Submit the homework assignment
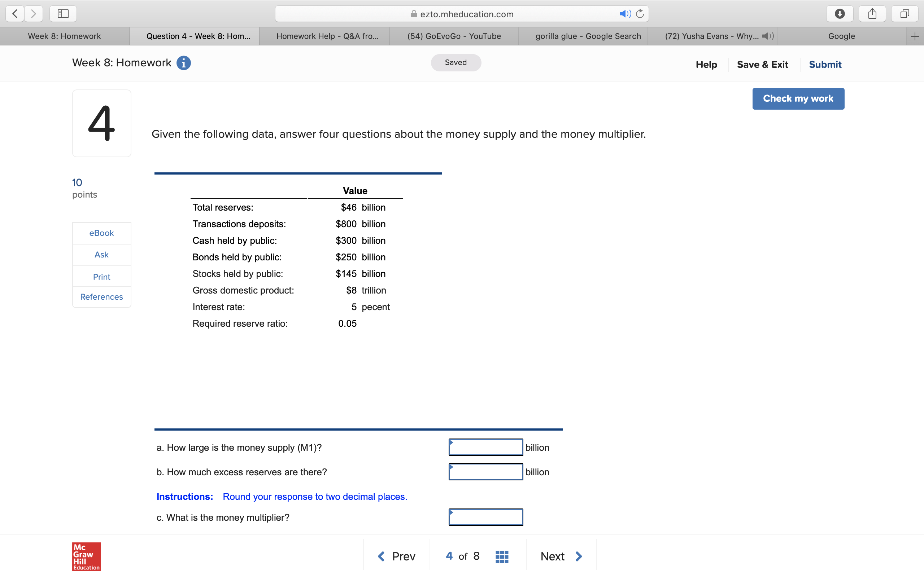This screenshot has width=924, height=577. [825, 64]
